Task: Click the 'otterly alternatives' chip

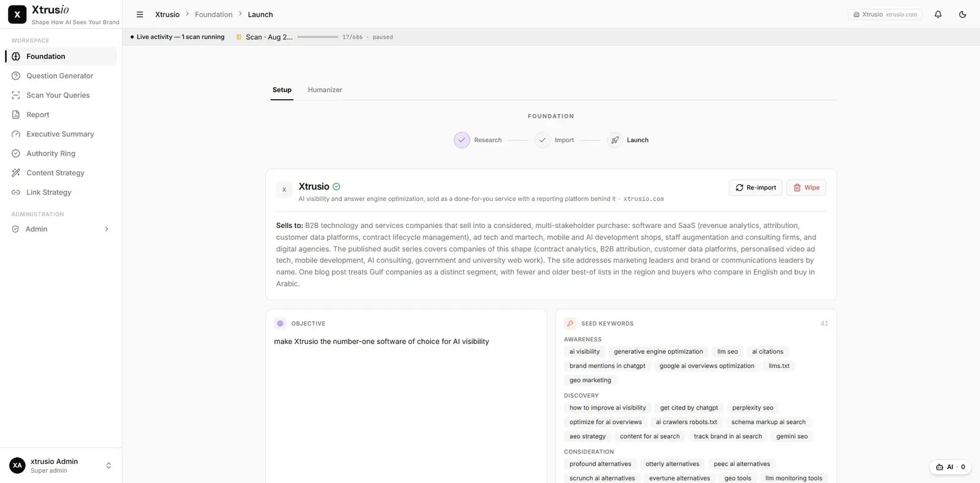Action: click(673, 464)
